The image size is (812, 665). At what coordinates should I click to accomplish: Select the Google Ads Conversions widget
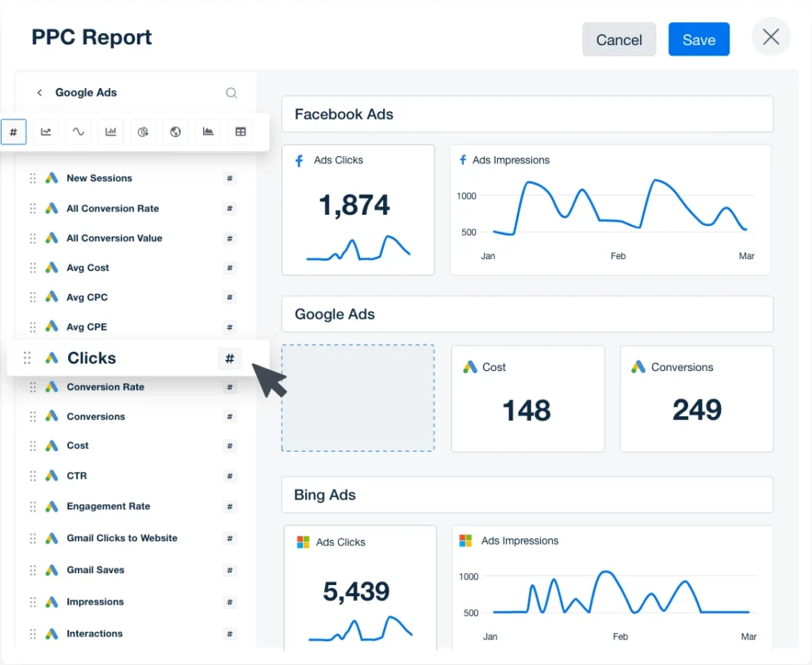(696, 398)
